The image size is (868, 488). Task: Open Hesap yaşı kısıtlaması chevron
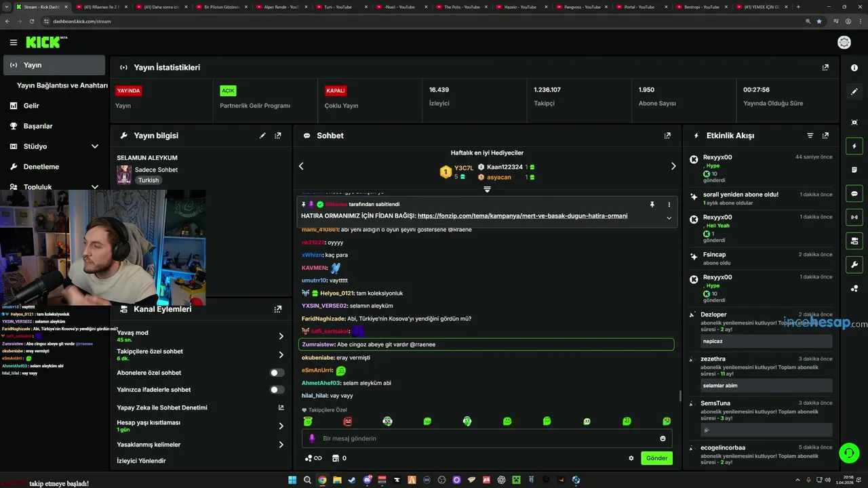pyautogui.click(x=281, y=426)
